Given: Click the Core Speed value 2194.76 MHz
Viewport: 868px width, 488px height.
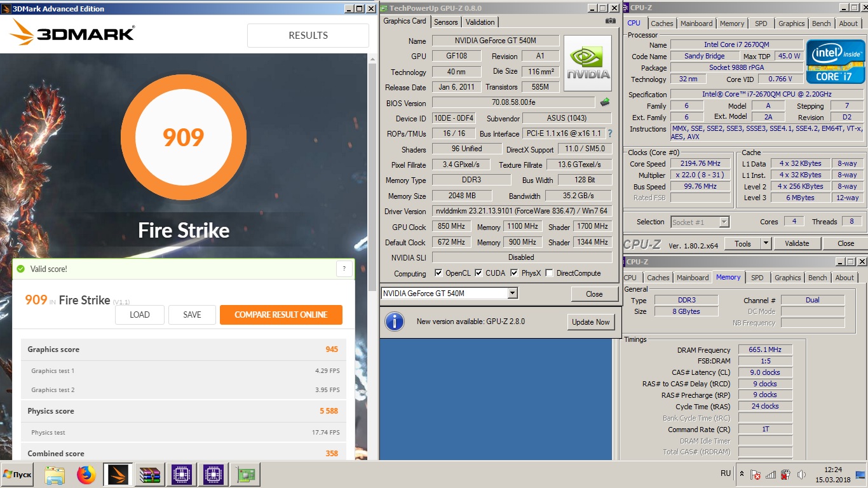Looking at the screenshot, I should click(x=700, y=163).
